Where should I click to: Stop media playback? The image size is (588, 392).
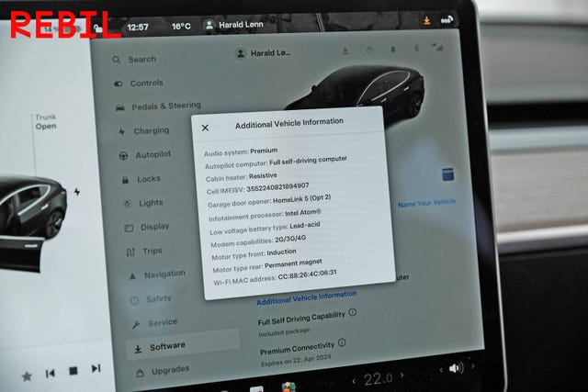[x=73, y=371]
